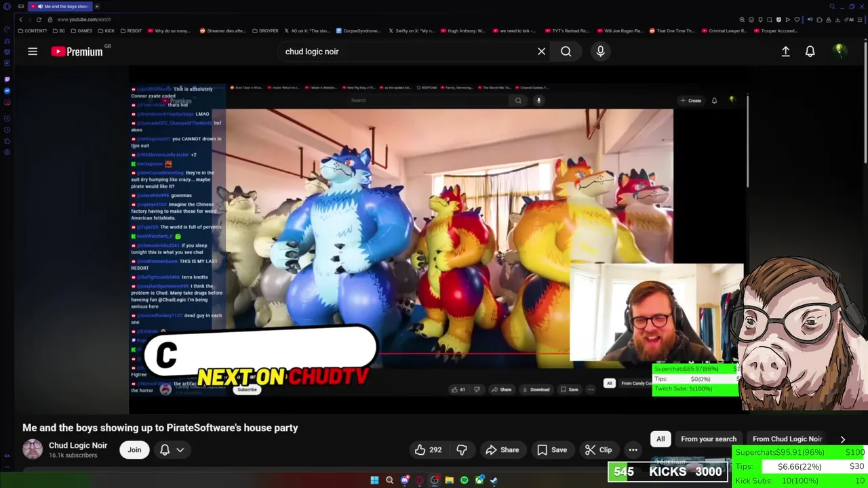Click the inner video's Create button
The width and height of the screenshot is (868, 488).
click(692, 100)
